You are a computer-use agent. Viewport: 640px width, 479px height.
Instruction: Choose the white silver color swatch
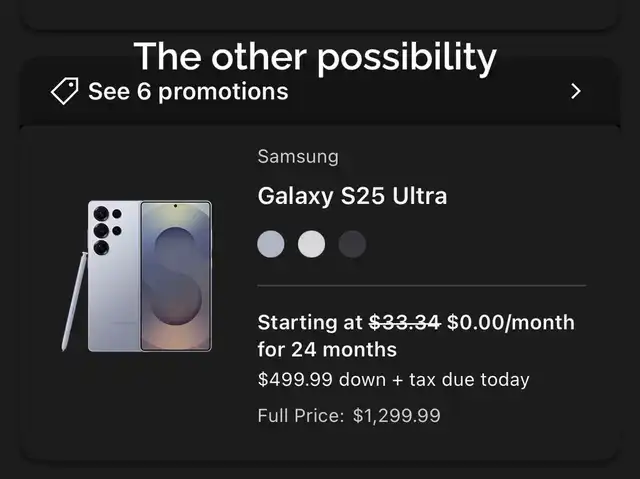pyautogui.click(x=311, y=244)
